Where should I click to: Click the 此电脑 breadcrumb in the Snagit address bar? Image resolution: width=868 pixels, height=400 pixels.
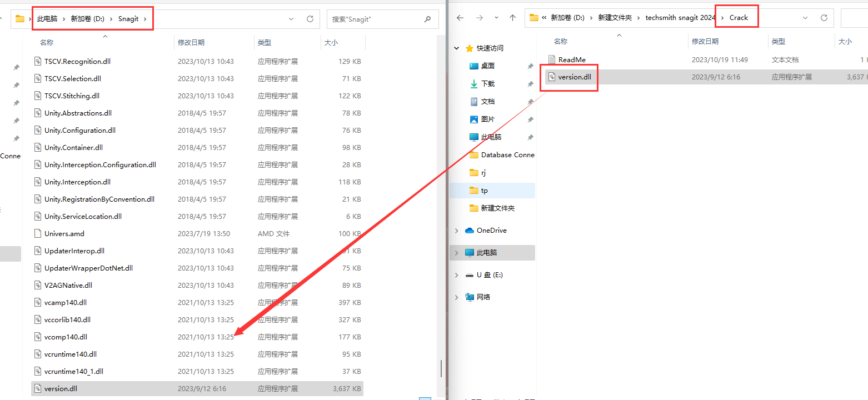(x=47, y=19)
